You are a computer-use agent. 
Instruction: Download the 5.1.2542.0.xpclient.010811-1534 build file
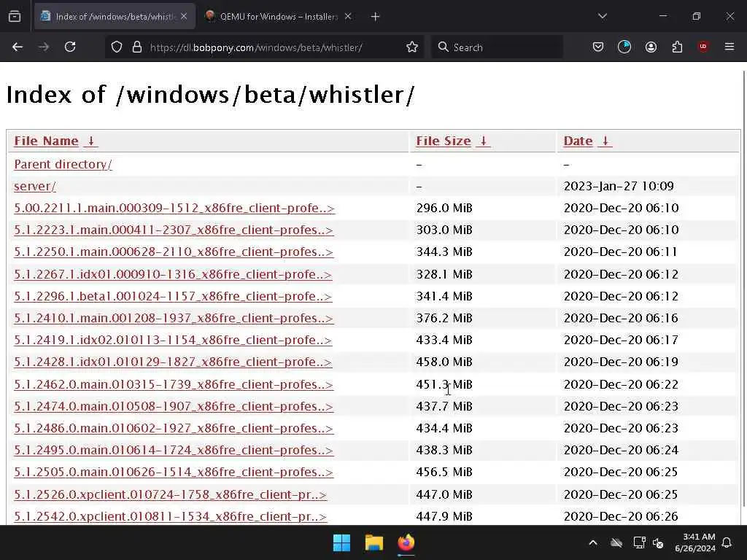click(171, 516)
